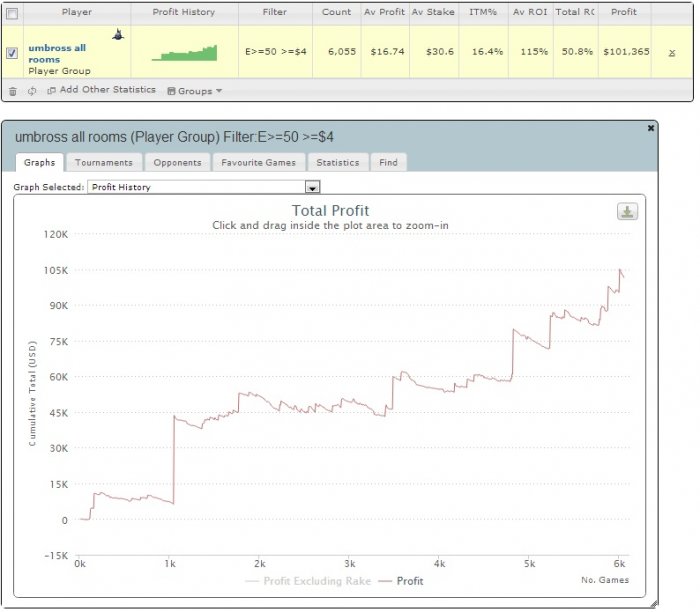The height and width of the screenshot is (612, 700).
Task: Click the $16.74 average profit value
Action: 387,52
